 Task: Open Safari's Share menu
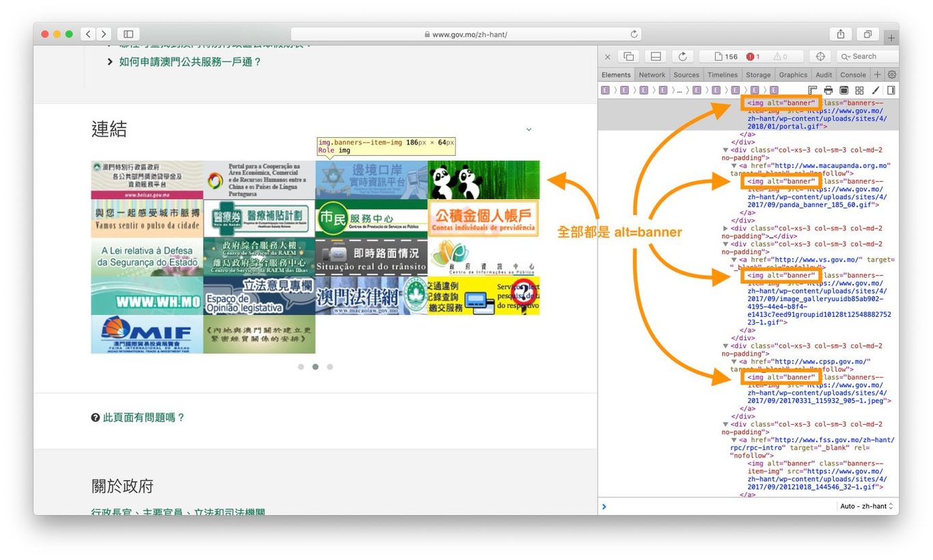(x=841, y=34)
